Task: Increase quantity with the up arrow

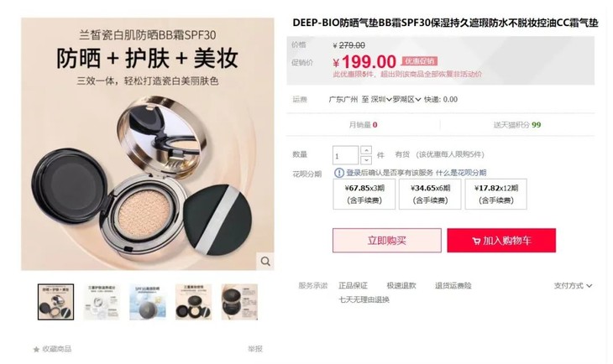Action: 366,150
